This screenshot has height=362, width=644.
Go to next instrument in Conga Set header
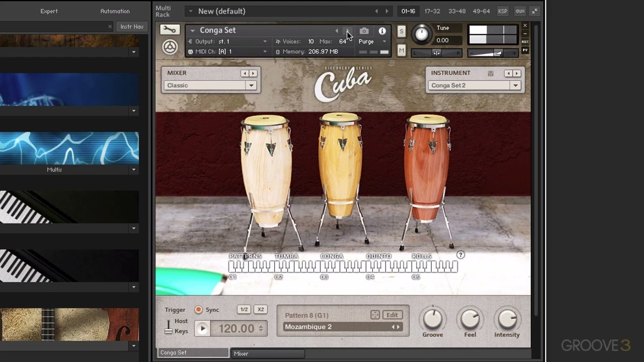point(347,31)
